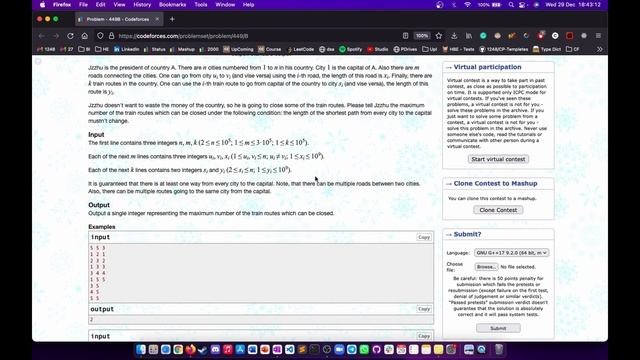The height and width of the screenshot is (360, 640).
Task: Open the Edit menu
Action: tap(100, 5)
